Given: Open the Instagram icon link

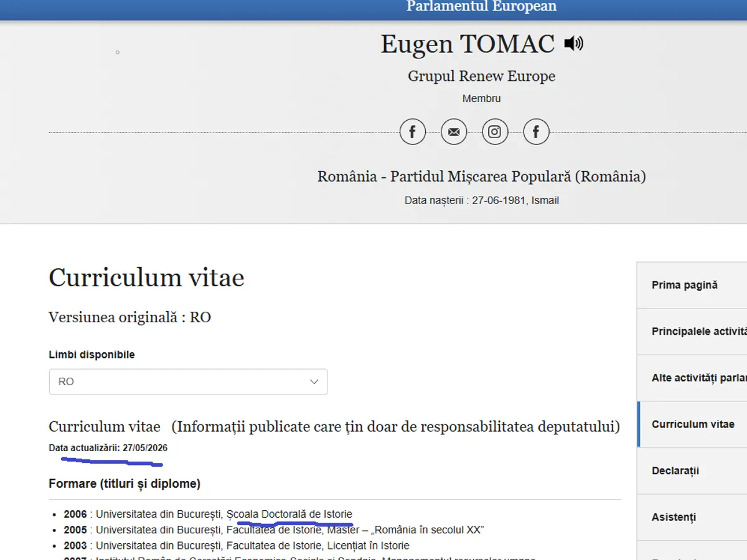Looking at the screenshot, I should pyautogui.click(x=495, y=132).
